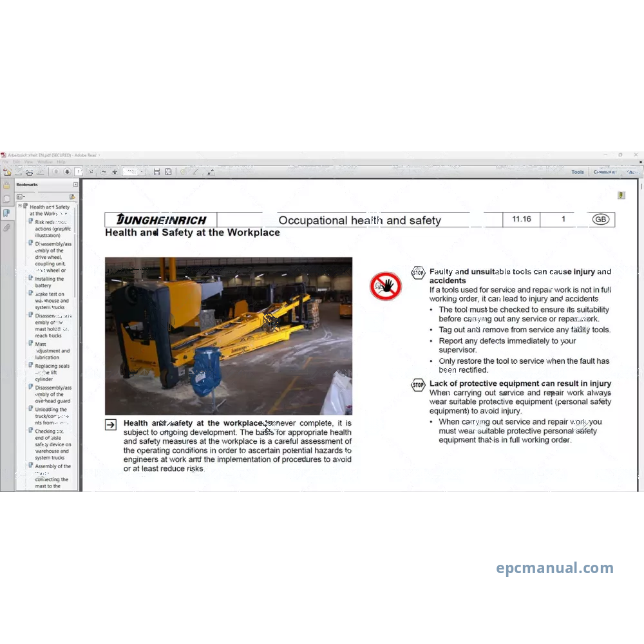Click the add sticky note comment icon

click(x=183, y=172)
